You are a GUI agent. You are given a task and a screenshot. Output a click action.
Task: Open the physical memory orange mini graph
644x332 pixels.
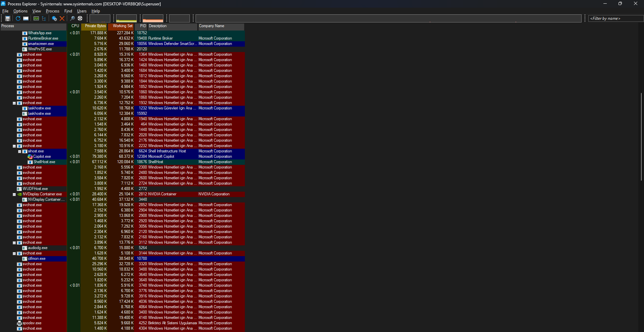tap(153, 18)
